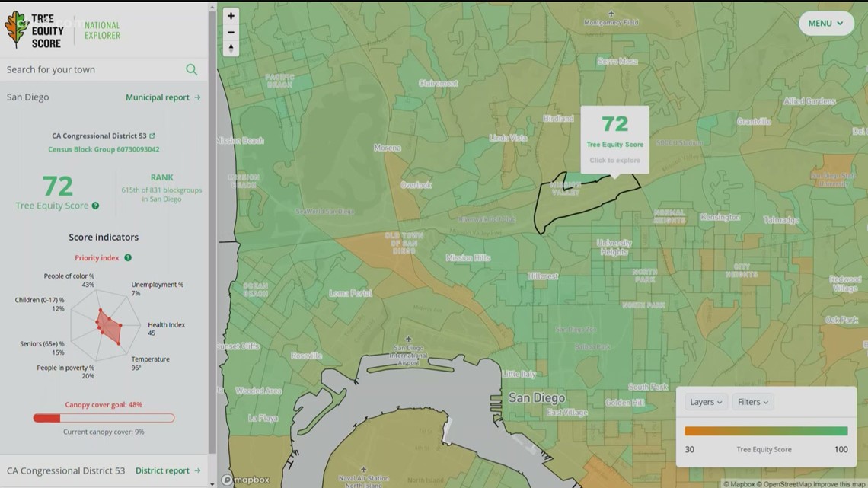Click the Clairemont map label
This screenshot has width=868, height=488.
(x=438, y=84)
